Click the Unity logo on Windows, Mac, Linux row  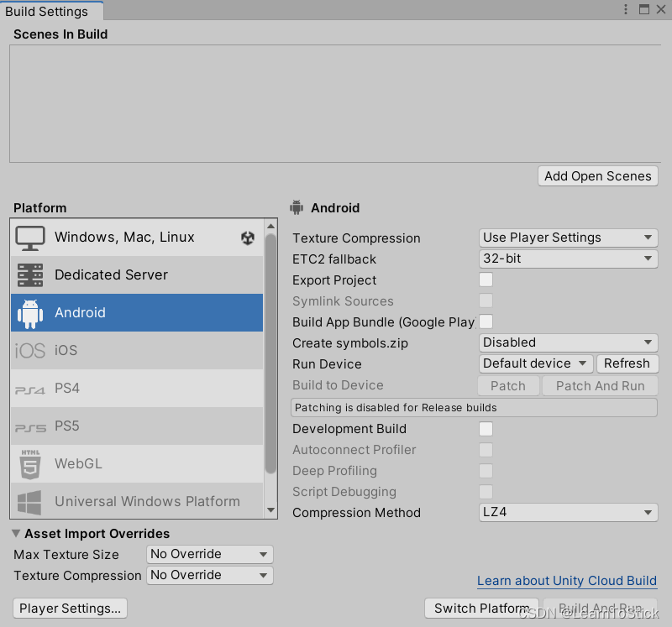point(248,238)
